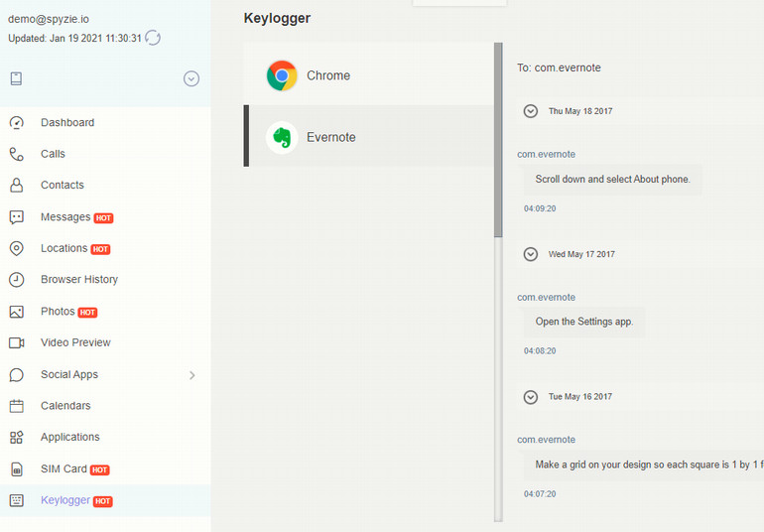Click the Locations pin icon
Viewport: 764px width, 532px height.
[x=17, y=248]
